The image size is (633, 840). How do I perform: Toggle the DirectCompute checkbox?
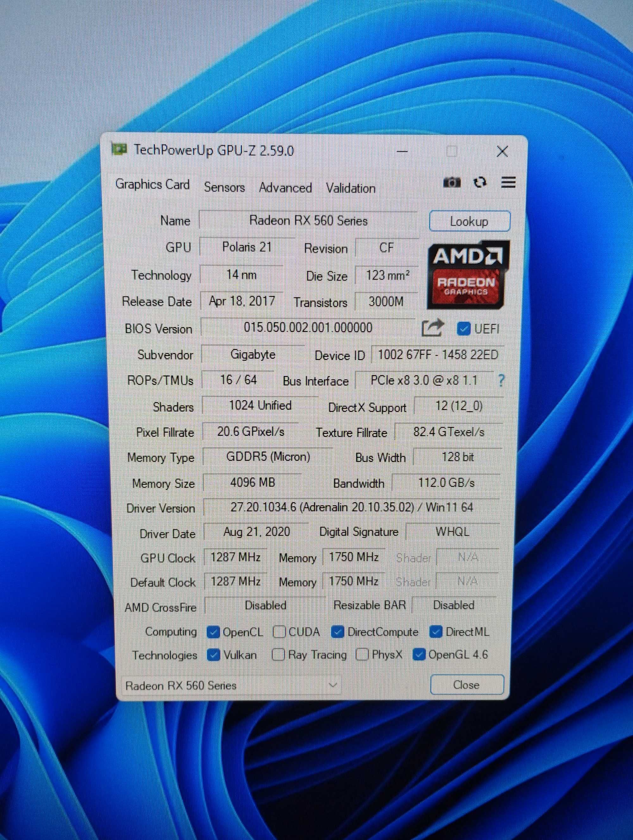coord(337,632)
